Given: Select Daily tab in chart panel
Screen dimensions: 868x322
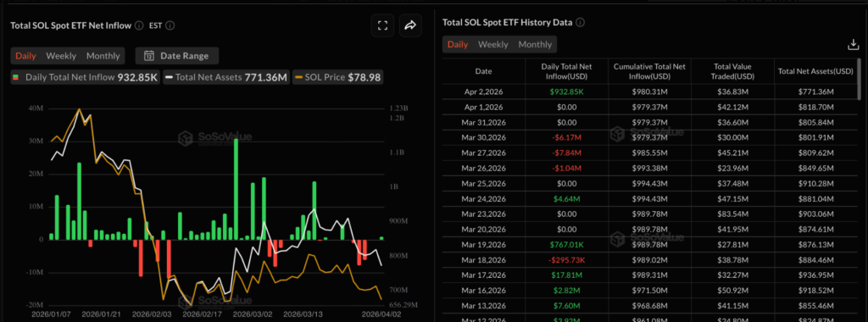Looking at the screenshot, I should (x=25, y=56).
